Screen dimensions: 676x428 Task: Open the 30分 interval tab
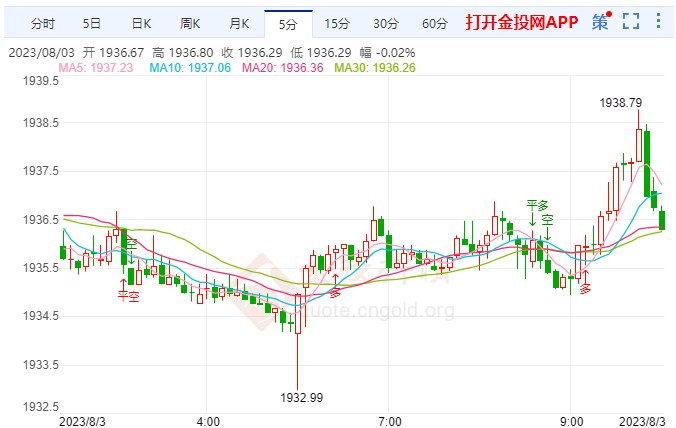click(386, 23)
